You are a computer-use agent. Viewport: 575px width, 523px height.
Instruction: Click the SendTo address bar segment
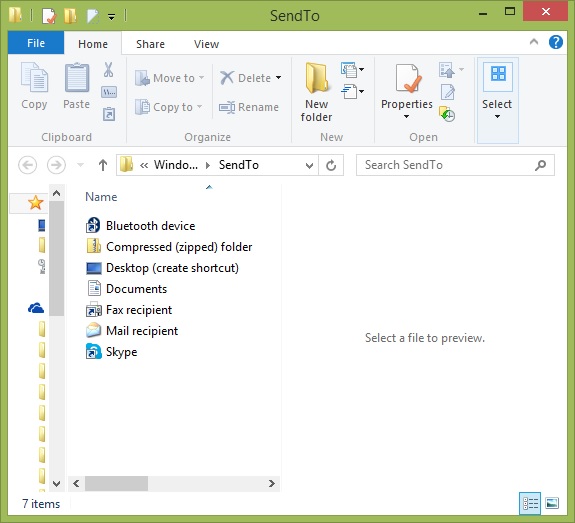239,165
